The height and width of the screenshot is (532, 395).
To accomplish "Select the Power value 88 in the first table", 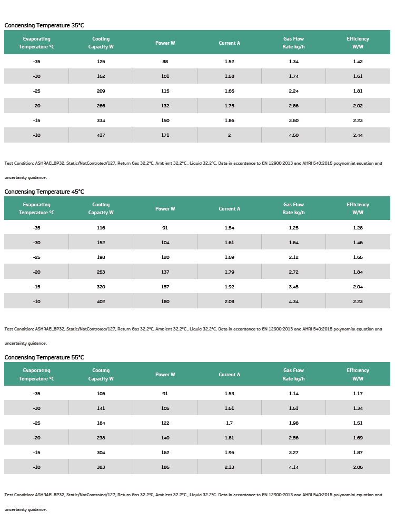I will click(165, 62).
